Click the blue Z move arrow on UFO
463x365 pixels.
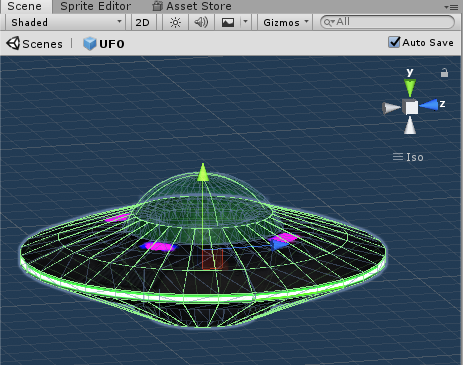pos(278,245)
